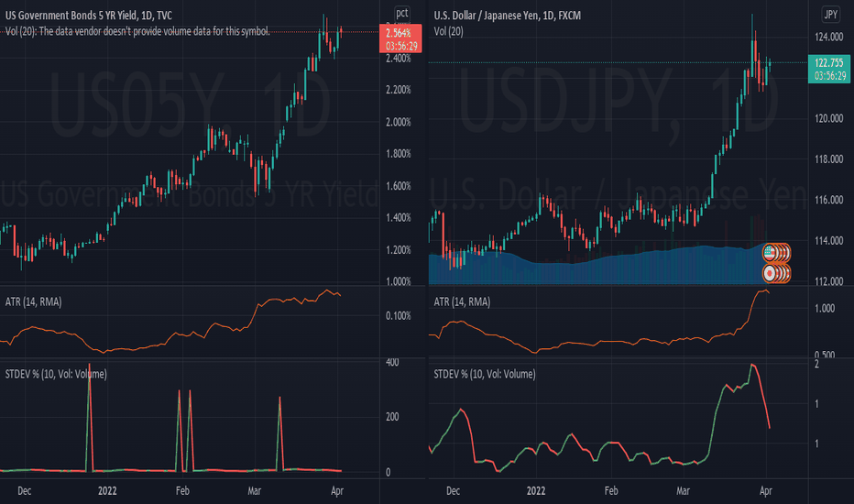Click the US Government Bonds 5 YR Yield title
The height and width of the screenshot is (504, 854).
89,16
